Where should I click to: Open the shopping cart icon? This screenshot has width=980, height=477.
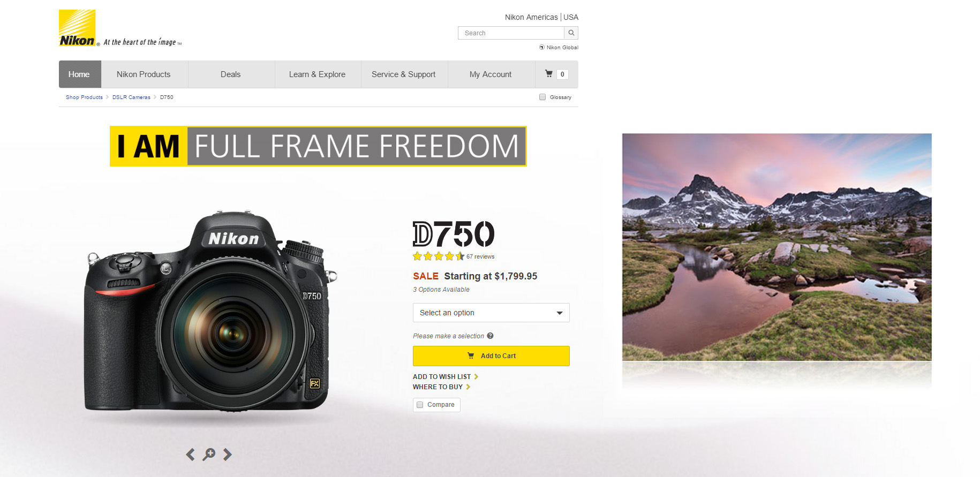pos(549,74)
